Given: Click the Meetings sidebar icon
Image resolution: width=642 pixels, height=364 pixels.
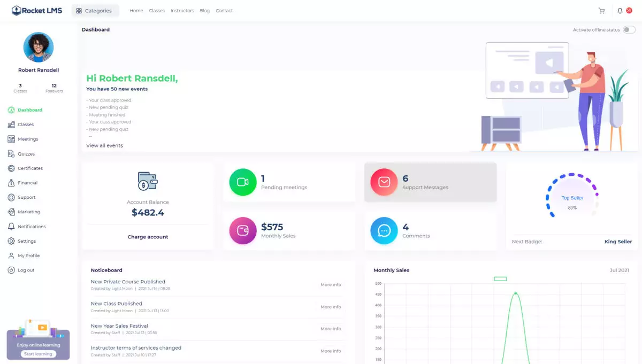Looking at the screenshot, I should tap(11, 139).
